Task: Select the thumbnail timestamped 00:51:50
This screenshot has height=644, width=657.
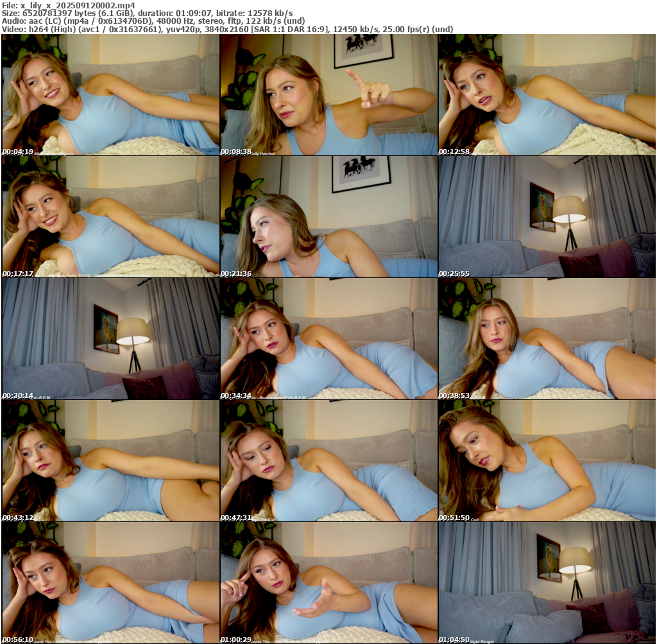Action: (x=547, y=461)
